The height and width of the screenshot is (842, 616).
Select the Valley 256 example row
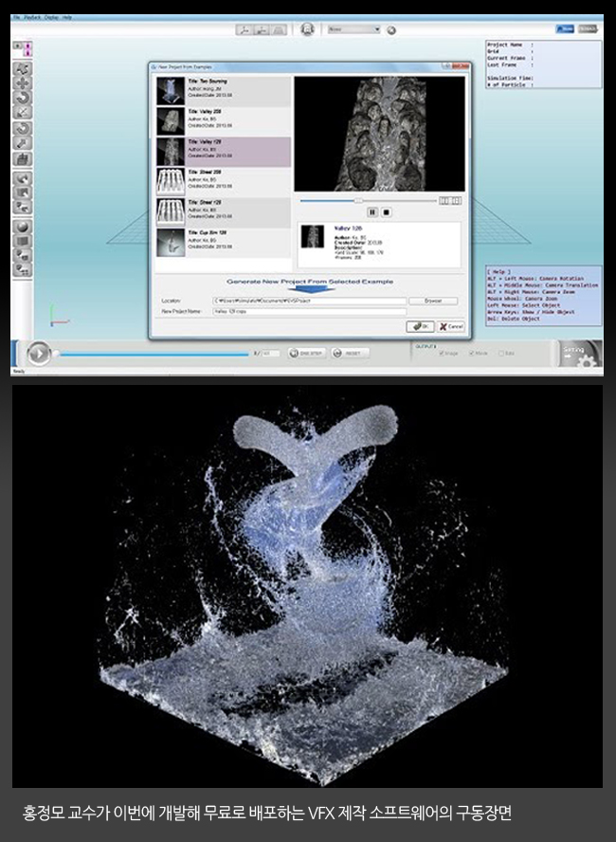tap(224, 121)
